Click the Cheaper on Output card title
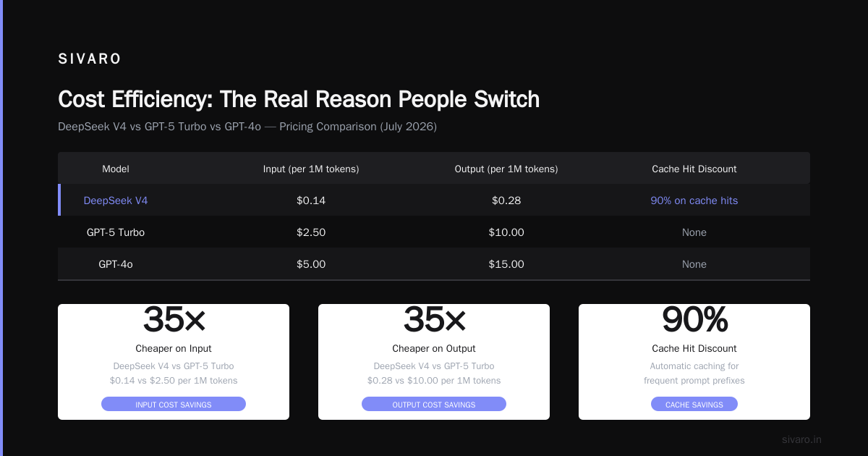The height and width of the screenshot is (456, 868). point(434,348)
